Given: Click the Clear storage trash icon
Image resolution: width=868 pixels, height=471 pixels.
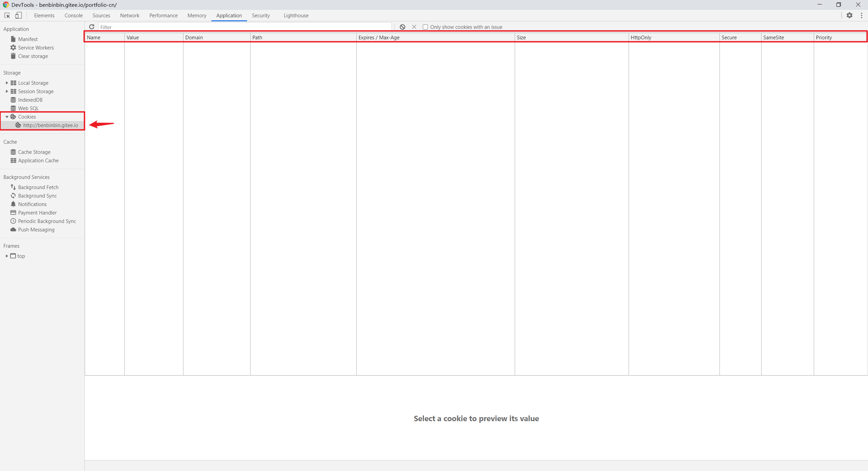Looking at the screenshot, I should point(13,56).
